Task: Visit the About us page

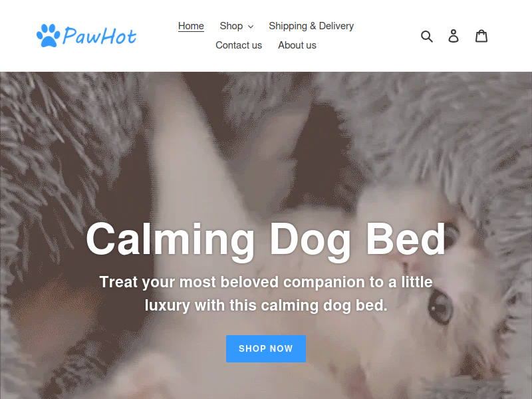Action: tap(297, 45)
